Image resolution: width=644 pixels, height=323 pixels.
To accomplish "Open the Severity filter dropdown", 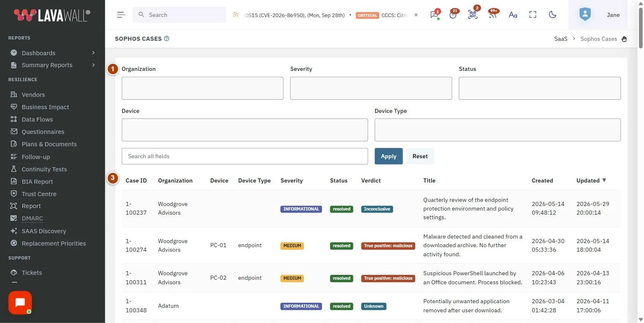I will pyautogui.click(x=371, y=88).
